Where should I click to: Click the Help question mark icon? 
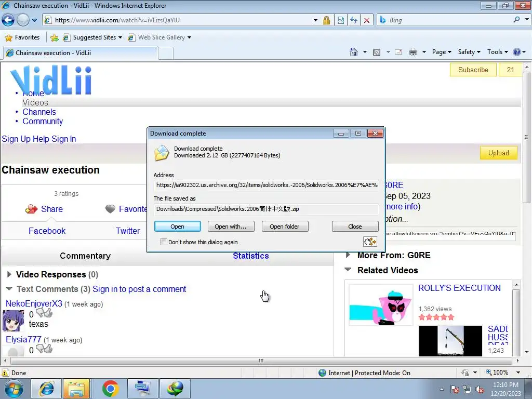pos(517,52)
